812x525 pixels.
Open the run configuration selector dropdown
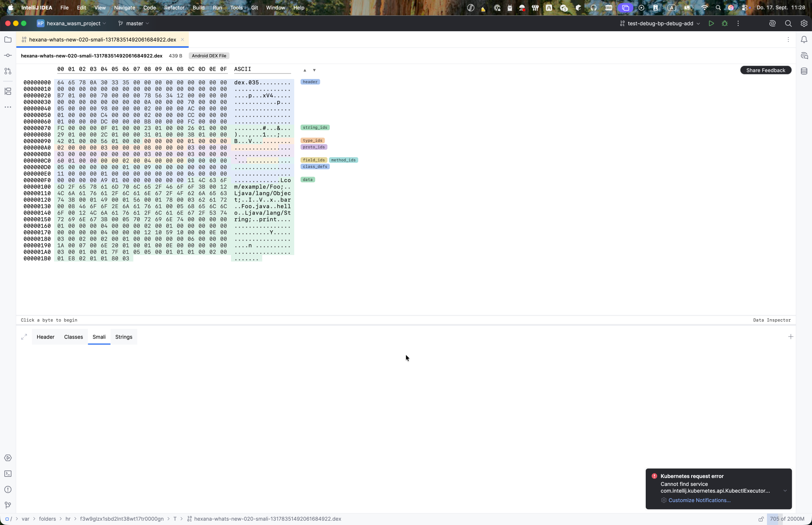tap(660, 23)
